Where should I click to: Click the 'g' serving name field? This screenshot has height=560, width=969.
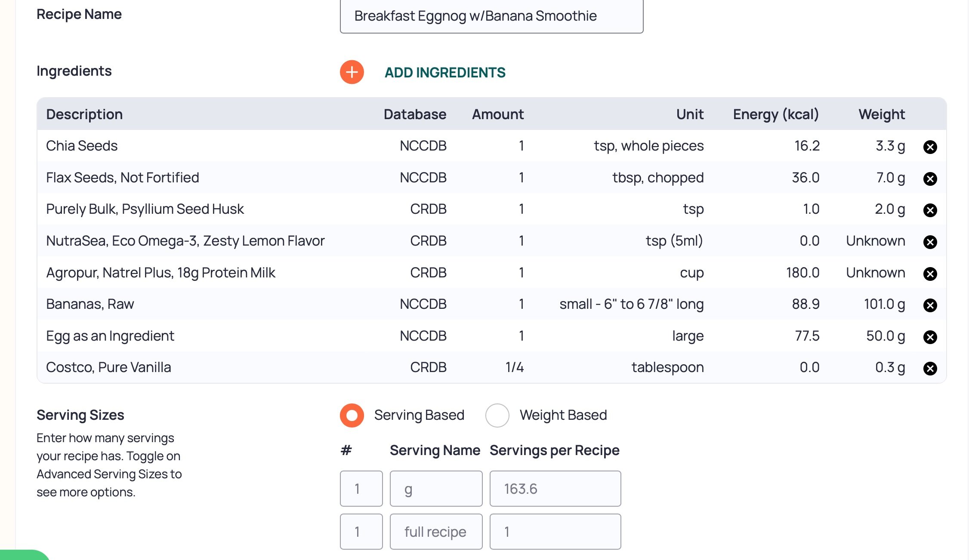point(436,489)
